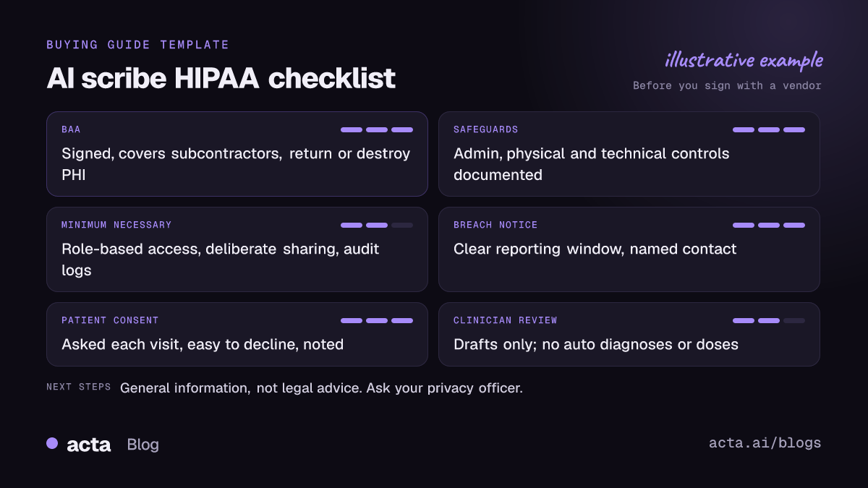Click 'Asked each visit, easy to decline'
This screenshot has width=868, height=488.
203,345
